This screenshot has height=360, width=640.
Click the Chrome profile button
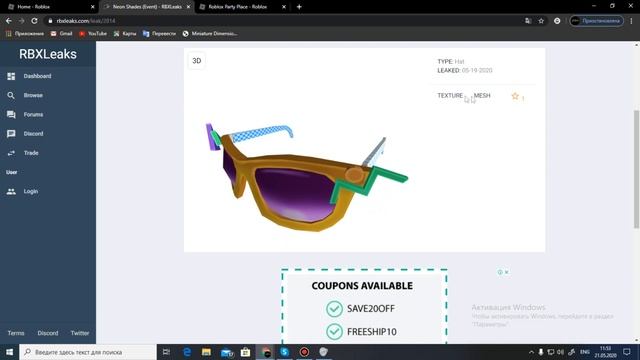(x=597, y=21)
